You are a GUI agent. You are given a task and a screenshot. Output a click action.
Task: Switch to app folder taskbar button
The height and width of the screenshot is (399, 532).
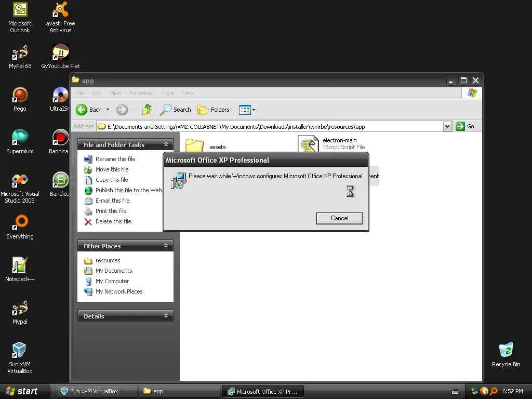[179, 391]
